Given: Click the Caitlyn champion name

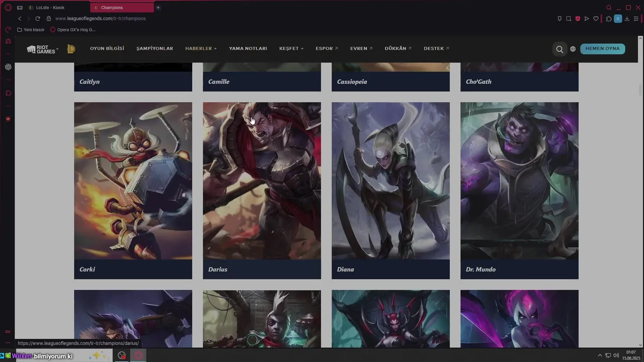Looking at the screenshot, I should pyautogui.click(x=90, y=81).
